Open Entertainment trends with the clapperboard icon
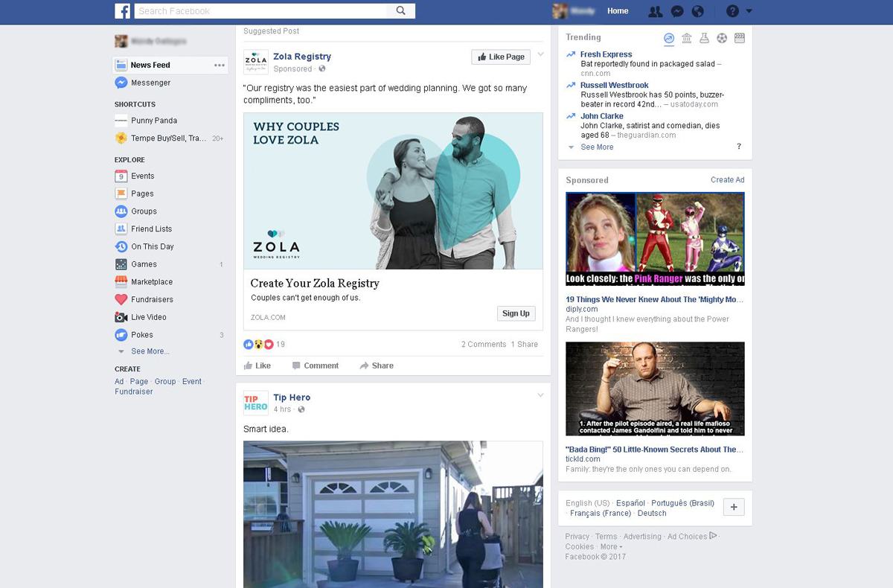Screen dimensions: 893x588 [x=739, y=37]
